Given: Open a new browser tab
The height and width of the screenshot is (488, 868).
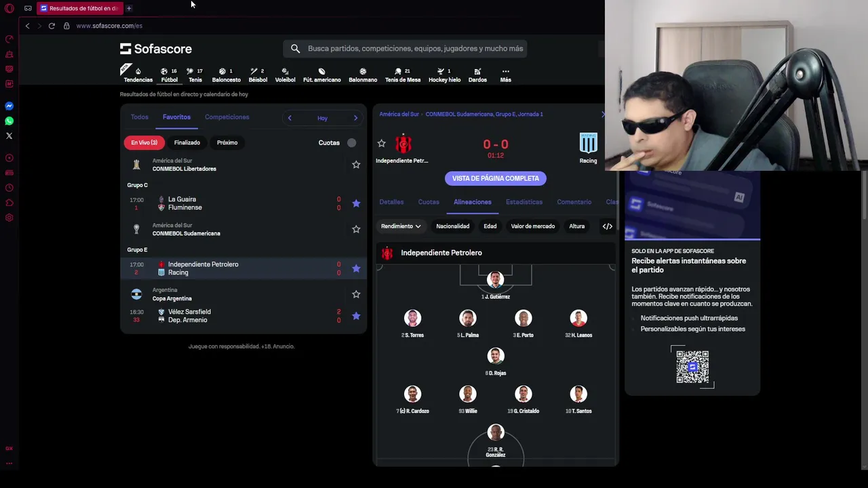Looking at the screenshot, I should [x=129, y=8].
